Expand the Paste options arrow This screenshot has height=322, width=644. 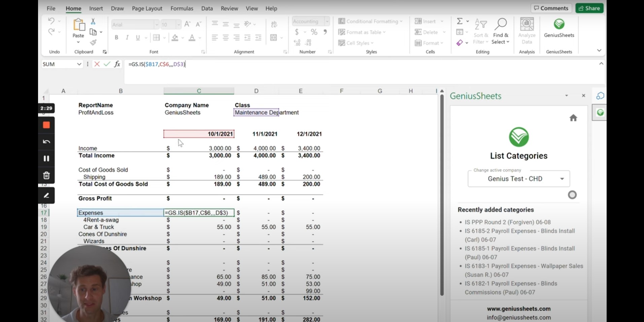[78, 42]
